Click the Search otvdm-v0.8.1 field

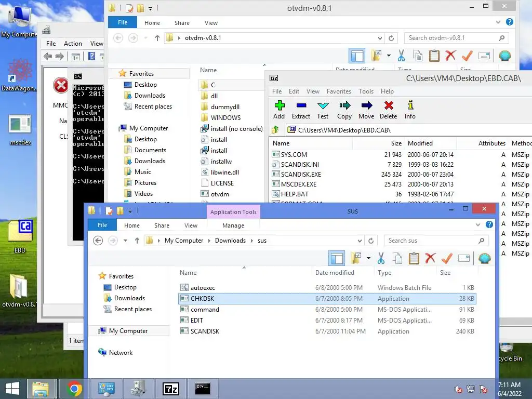tap(457, 38)
